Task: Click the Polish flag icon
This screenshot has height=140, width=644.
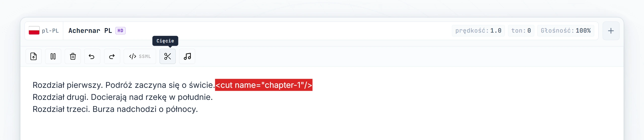Action: pyautogui.click(x=34, y=31)
